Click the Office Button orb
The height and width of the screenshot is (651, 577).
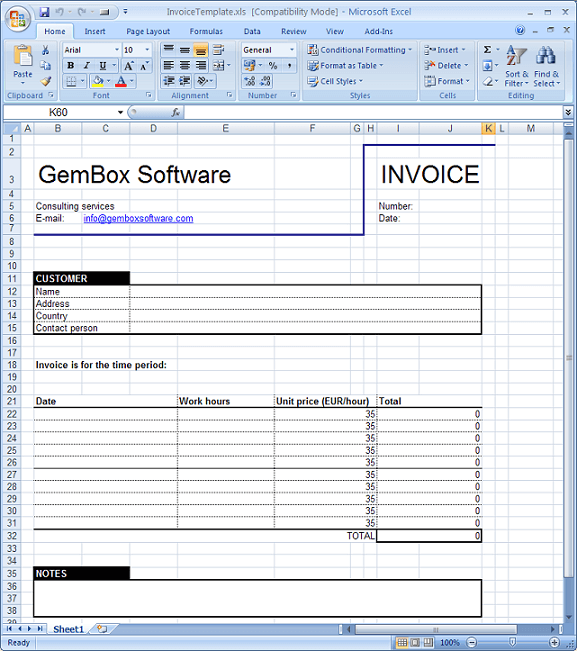tap(18, 19)
